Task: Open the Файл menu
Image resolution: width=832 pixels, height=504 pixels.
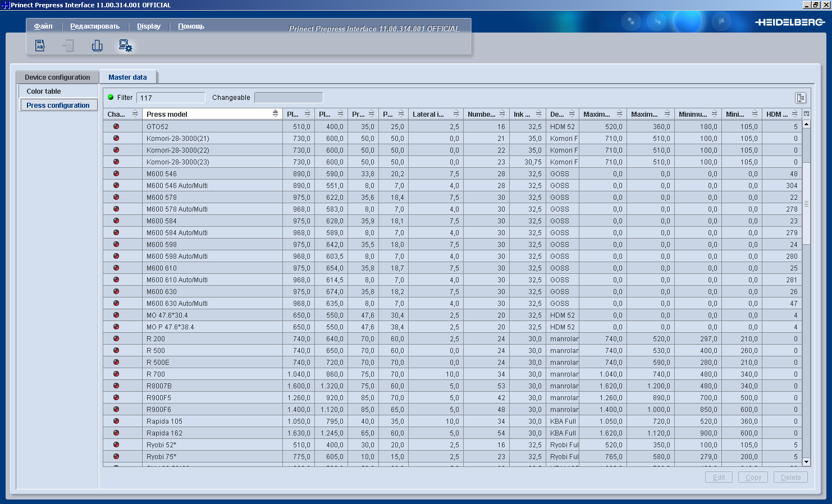Action: 43,26
